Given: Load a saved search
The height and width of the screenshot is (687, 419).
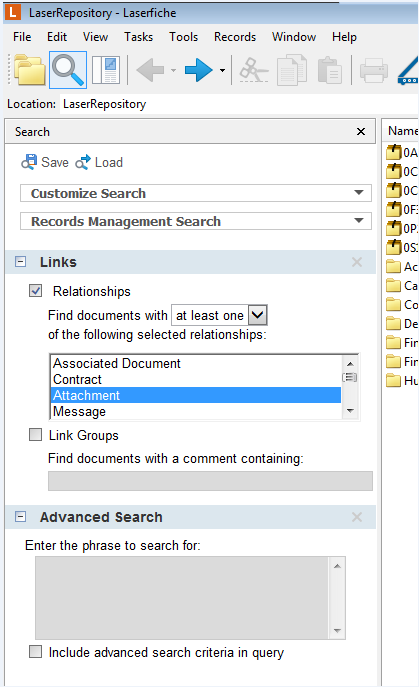Looking at the screenshot, I should (x=99, y=162).
